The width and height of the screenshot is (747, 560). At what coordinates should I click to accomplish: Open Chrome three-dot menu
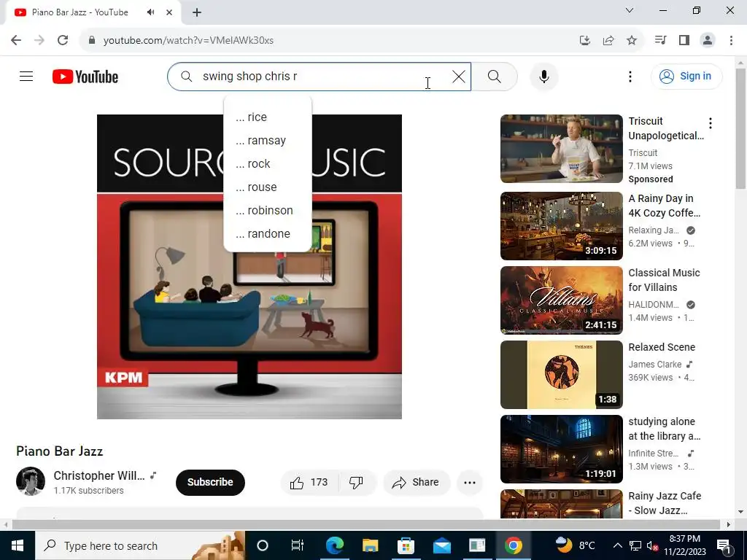(x=731, y=40)
